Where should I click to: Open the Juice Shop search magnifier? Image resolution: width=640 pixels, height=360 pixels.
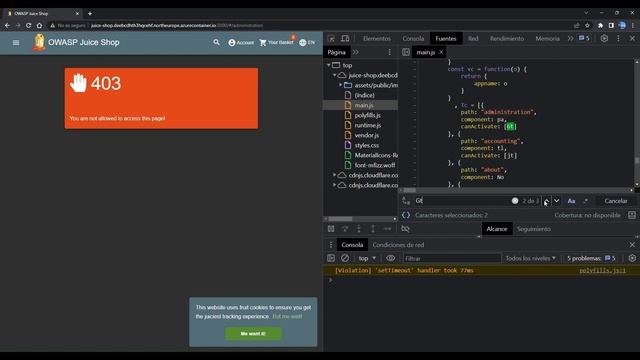216,42
